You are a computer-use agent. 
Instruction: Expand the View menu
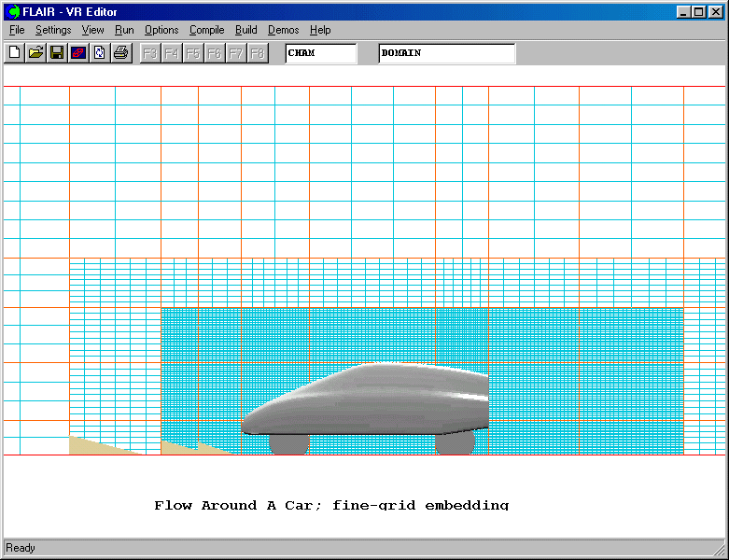pyautogui.click(x=92, y=30)
